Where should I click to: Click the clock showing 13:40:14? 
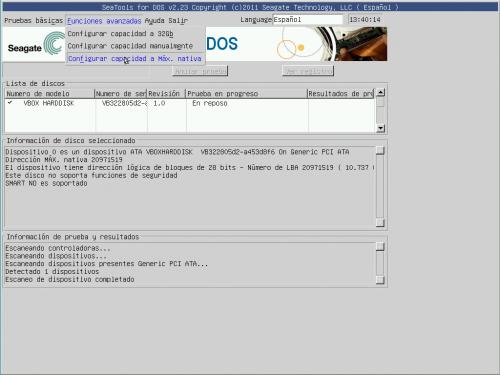(365, 20)
